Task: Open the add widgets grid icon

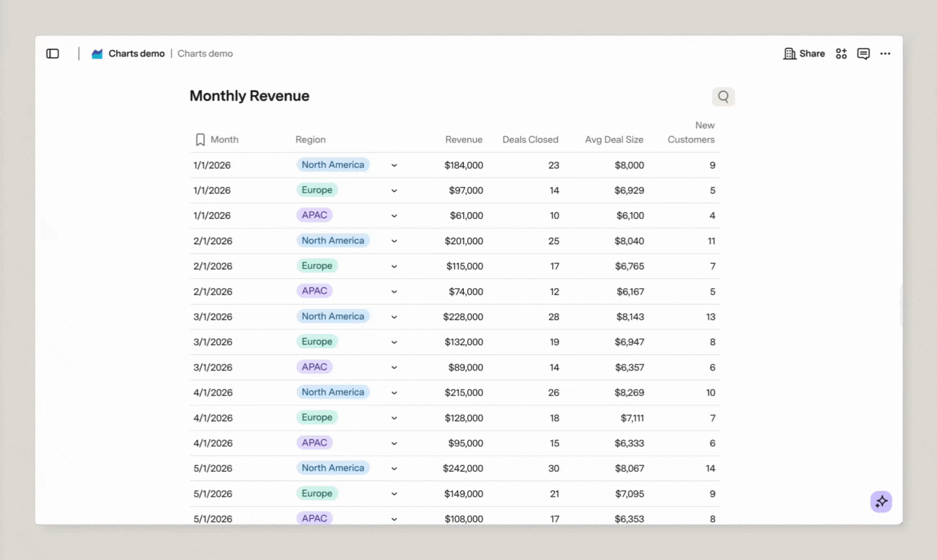Action: [x=841, y=53]
